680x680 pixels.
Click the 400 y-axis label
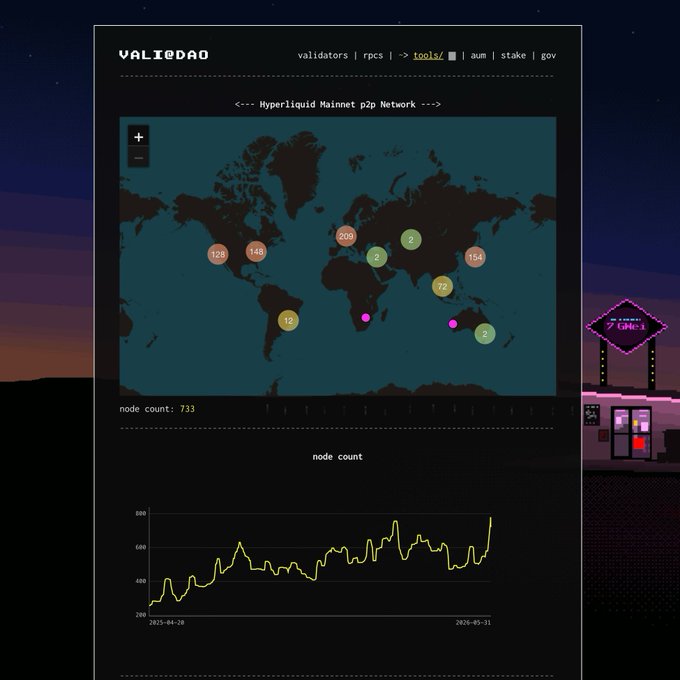(141, 581)
